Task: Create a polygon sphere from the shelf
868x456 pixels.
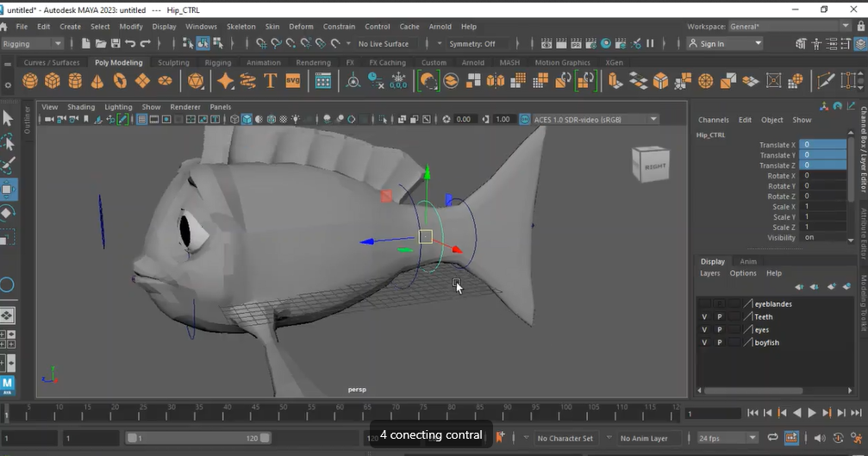Action: click(30, 81)
